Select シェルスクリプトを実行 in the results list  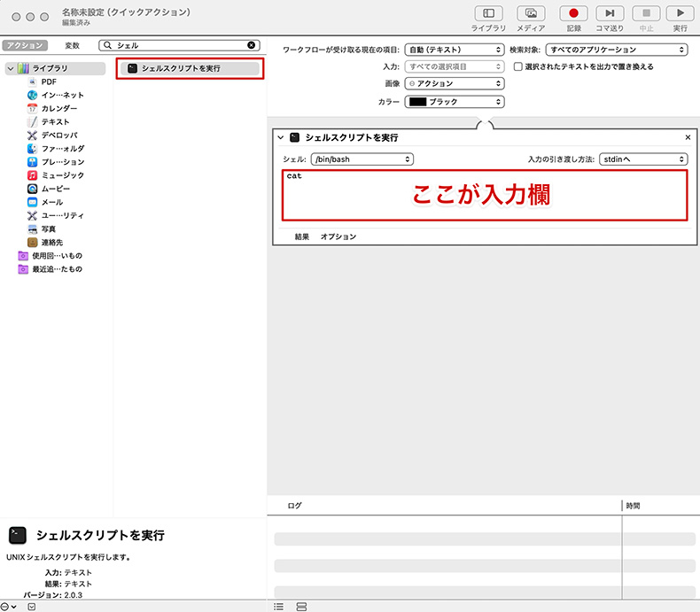click(190, 68)
